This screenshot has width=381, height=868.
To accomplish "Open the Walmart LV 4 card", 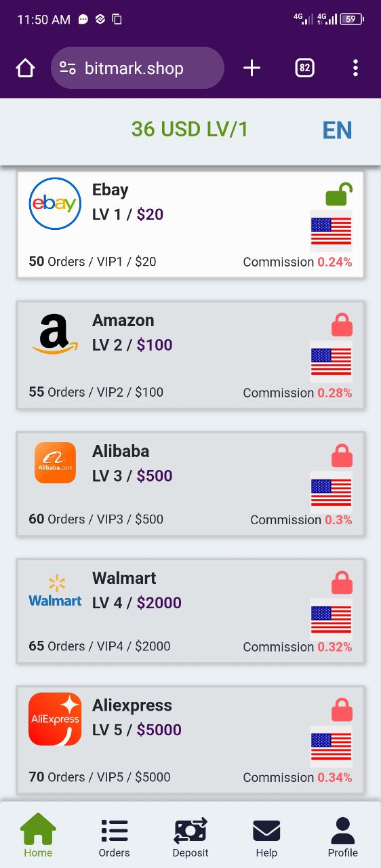I will pyautogui.click(x=190, y=610).
